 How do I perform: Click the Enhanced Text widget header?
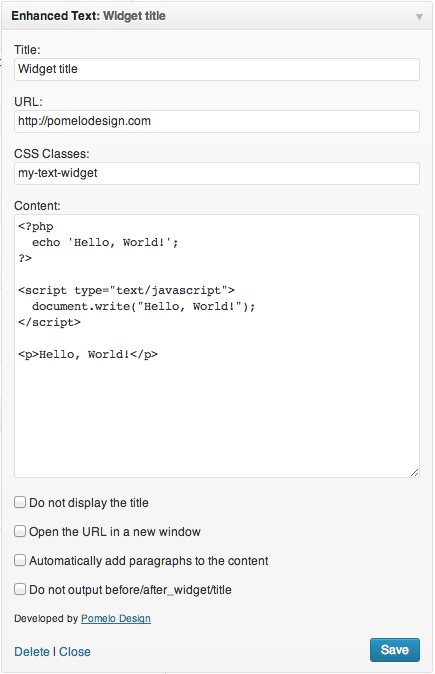[217, 16]
